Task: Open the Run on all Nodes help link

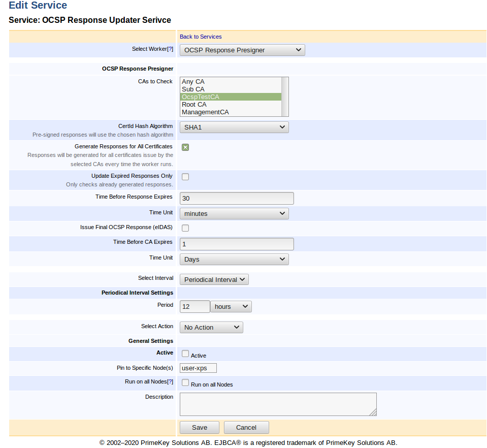Action: [170, 381]
